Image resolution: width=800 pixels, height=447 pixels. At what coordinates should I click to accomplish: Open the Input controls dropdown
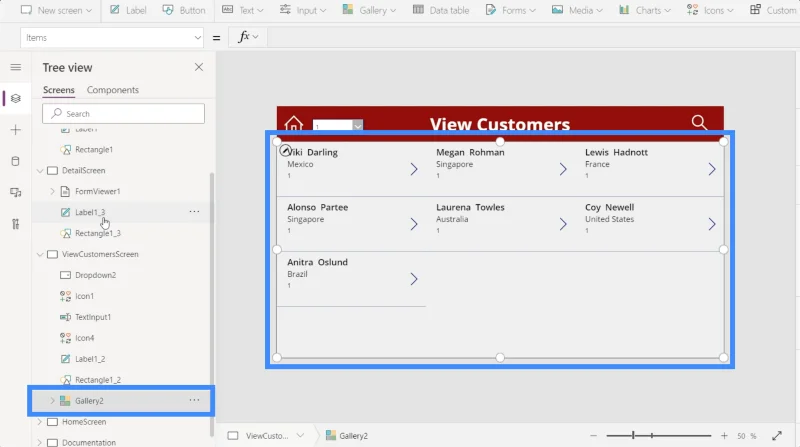(x=303, y=10)
